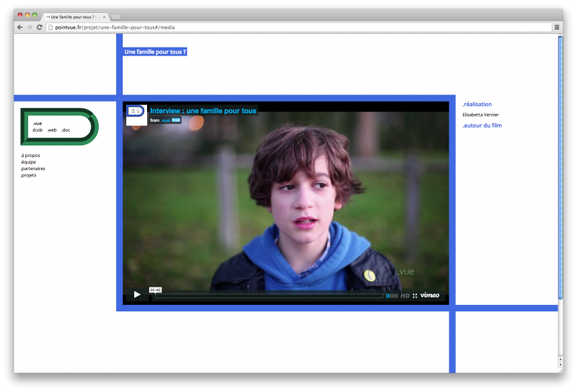Viewport: 577px width, 392px height.
Task: Open the Vimeo logo link
Action: pyautogui.click(x=430, y=295)
